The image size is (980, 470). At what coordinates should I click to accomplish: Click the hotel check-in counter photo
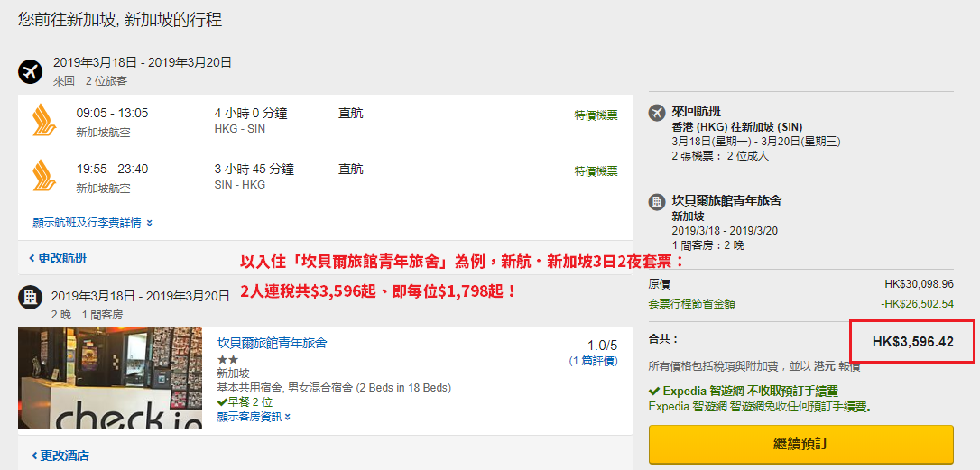pyautogui.click(x=110, y=378)
